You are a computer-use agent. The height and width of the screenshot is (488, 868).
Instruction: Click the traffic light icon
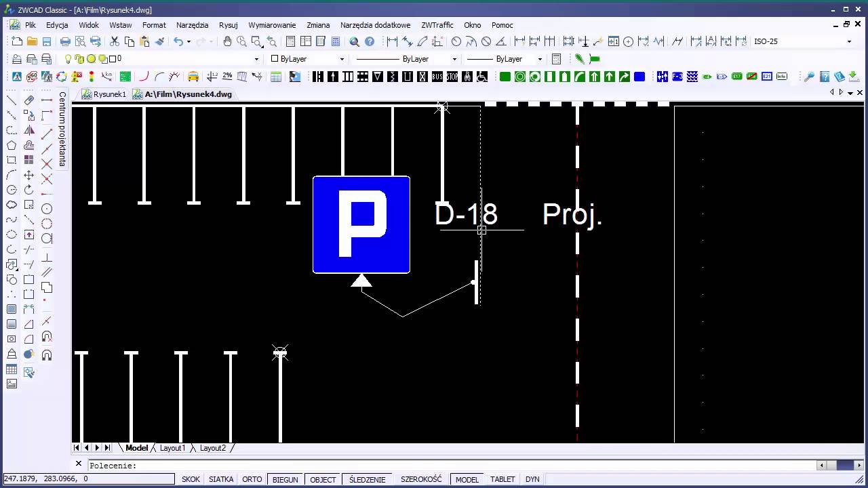92,77
